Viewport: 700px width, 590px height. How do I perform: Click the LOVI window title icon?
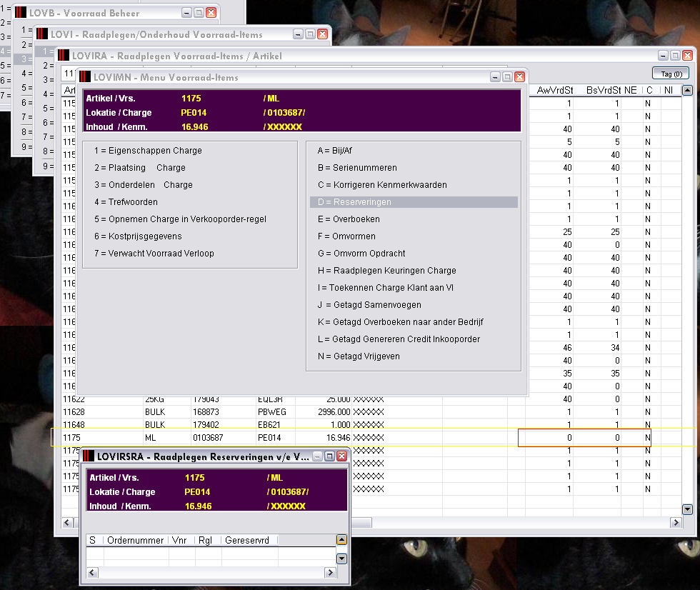pos(42,34)
